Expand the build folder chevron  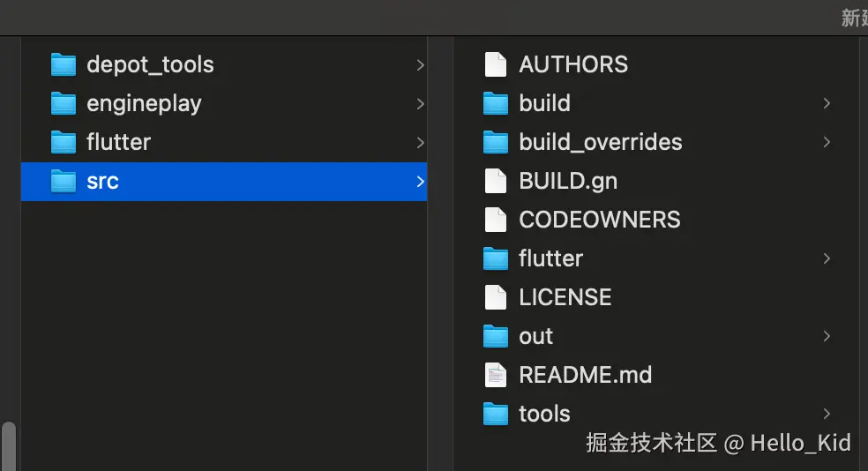pyautogui.click(x=827, y=103)
